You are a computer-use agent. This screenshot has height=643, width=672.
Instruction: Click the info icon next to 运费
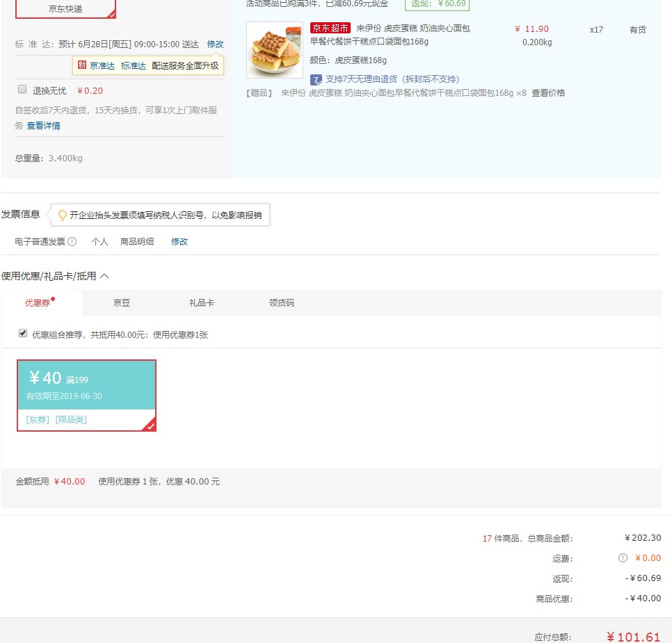click(x=623, y=557)
